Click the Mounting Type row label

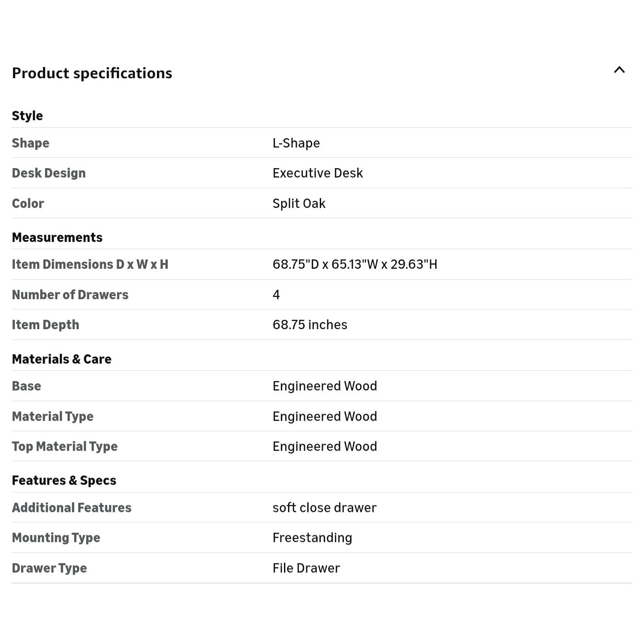[x=56, y=538]
